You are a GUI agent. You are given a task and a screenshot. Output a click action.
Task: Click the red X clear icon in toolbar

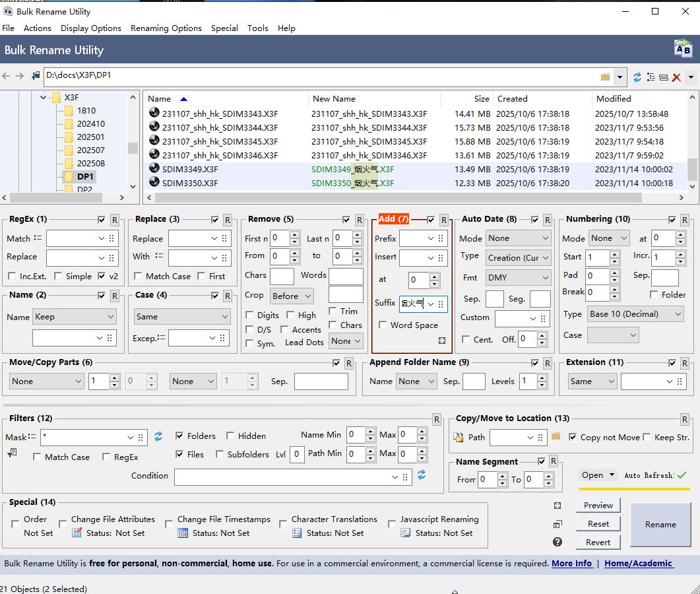676,77
